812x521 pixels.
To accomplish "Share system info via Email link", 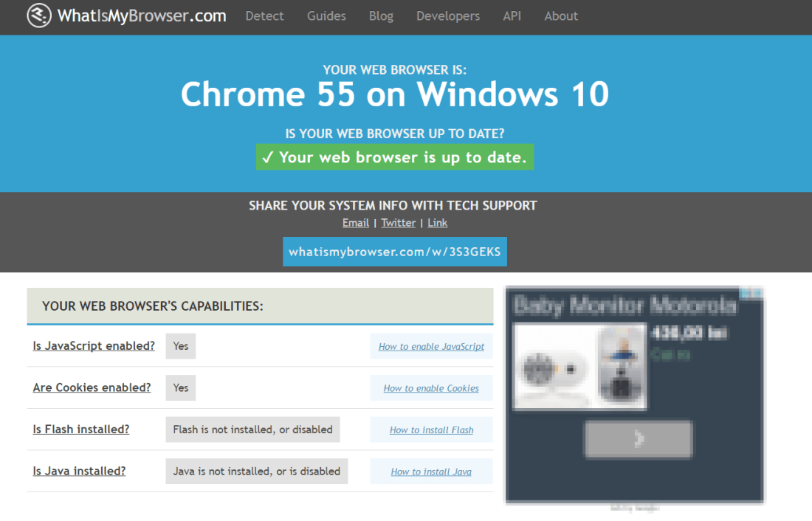I will 356,223.
